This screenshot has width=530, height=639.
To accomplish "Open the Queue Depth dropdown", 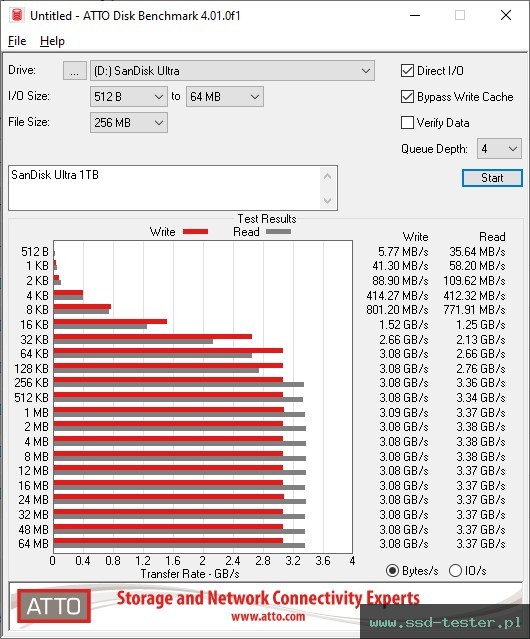I will pos(499,149).
